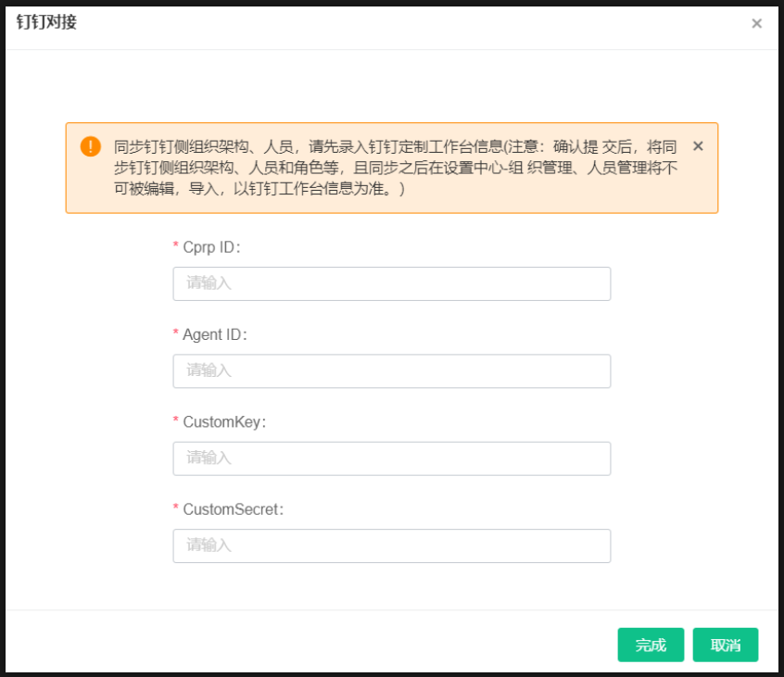Image resolution: width=784 pixels, height=677 pixels.
Task: Focus the Agent ID input field
Action: pos(391,371)
